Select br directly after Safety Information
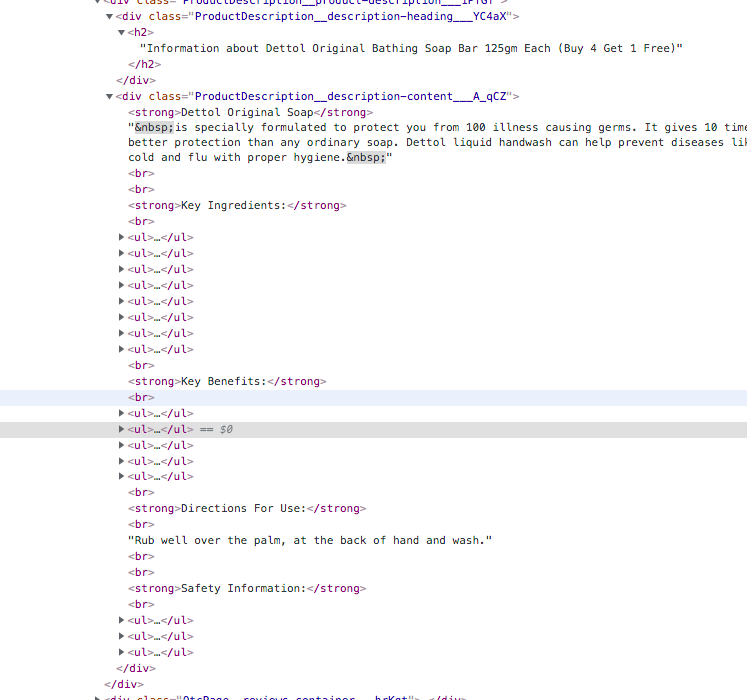Image resolution: width=747 pixels, height=700 pixels. 141,604
